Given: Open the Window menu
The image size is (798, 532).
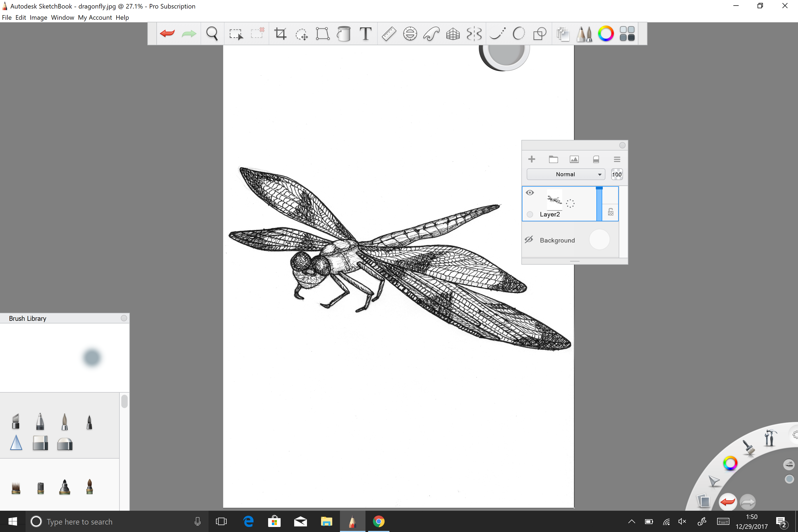Looking at the screenshot, I should point(63,17).
